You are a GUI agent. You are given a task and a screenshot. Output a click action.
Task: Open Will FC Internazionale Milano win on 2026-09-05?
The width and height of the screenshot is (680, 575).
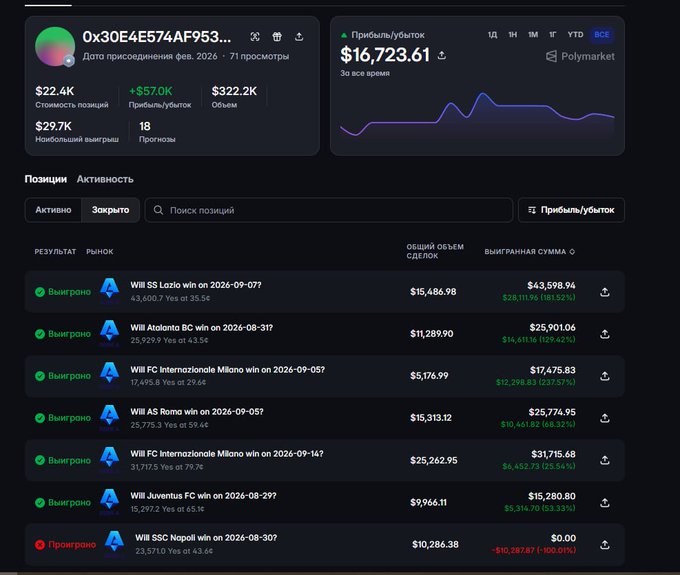[228, 369]
